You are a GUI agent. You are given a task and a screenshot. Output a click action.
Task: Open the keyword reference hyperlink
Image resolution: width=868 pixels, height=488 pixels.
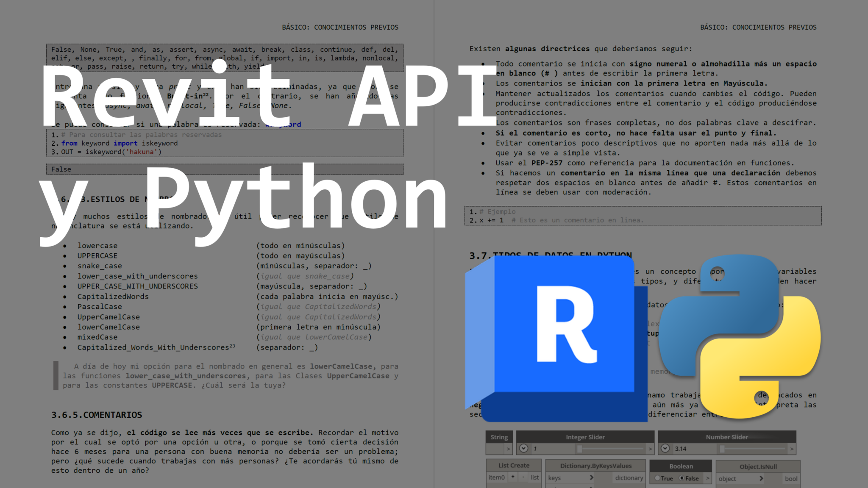[283, 124]
